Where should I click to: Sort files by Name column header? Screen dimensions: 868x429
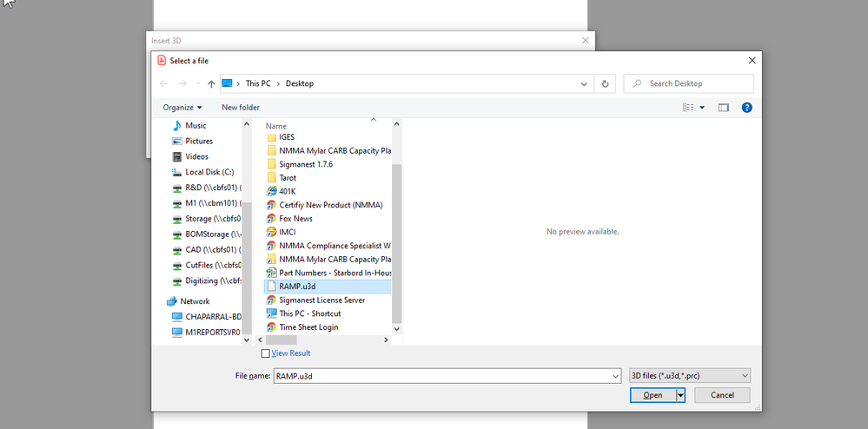[x=276, y=126]
